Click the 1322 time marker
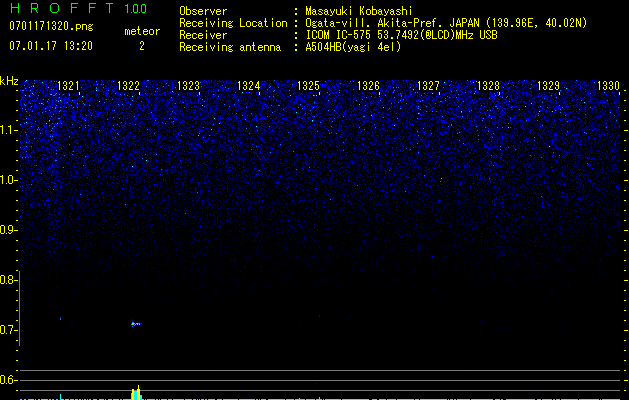This screenshot has width=629, height=400. (128, 86)
